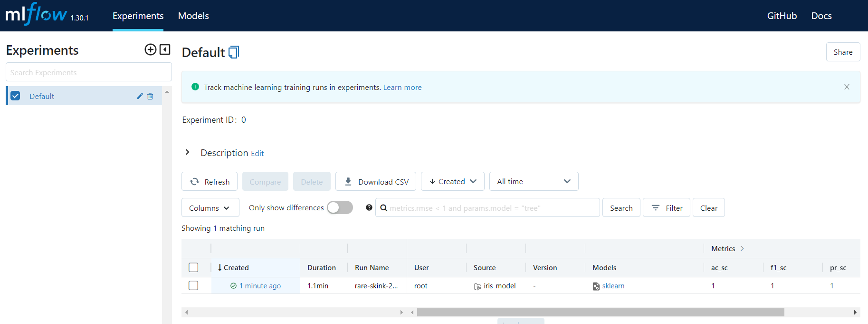The width and height of the screenshot is (868, 324).
Task: Click Download CSV button
Action: 376,181
